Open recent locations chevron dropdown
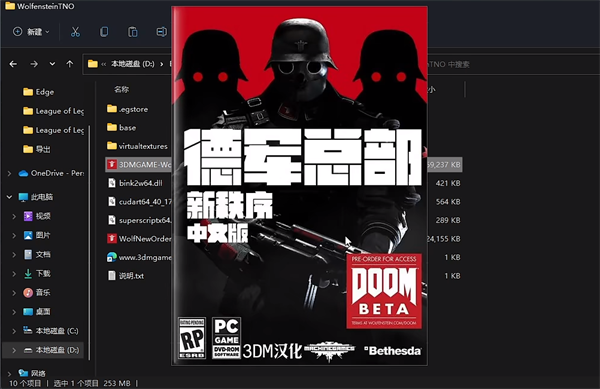This screenshot has width=600, height=389. (x=52, y=64)
